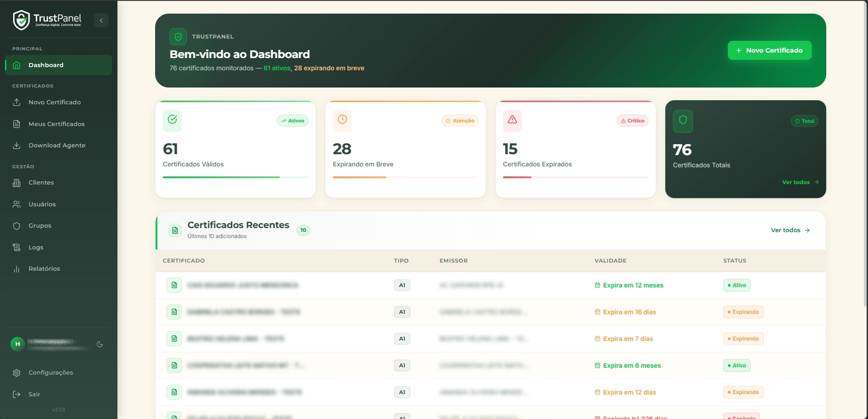Click the Relatórios bar chart icon
The width and height of the screenshot is (868, 419).
(x=17, y=268)
